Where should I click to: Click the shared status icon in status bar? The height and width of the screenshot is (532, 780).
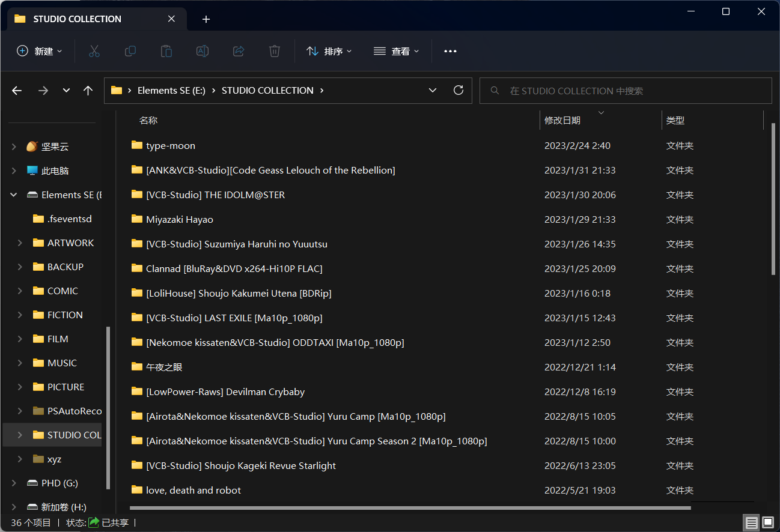click(x=94, y=522)
